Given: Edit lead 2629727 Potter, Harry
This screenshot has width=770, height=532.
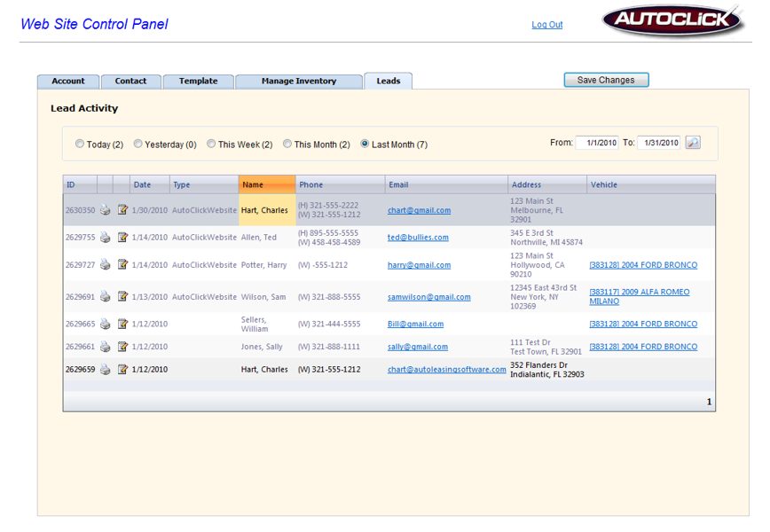Looking at the screenshot, I should [122, 265].
